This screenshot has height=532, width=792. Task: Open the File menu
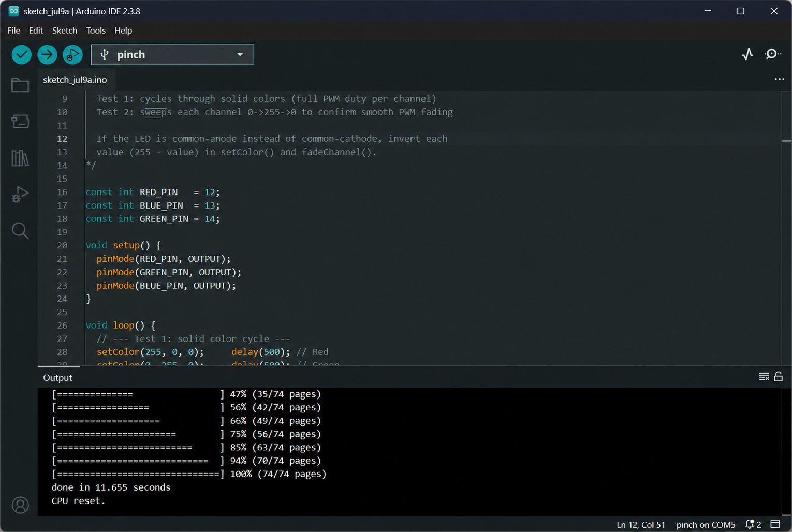[13, 31]
